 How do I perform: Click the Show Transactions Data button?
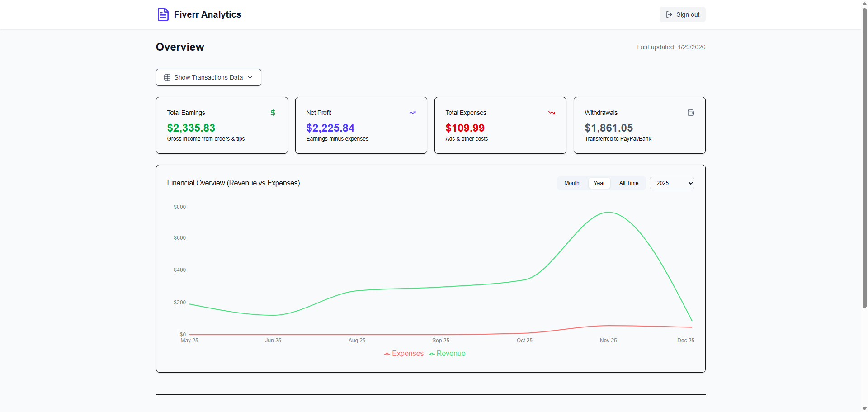point(208,77)
